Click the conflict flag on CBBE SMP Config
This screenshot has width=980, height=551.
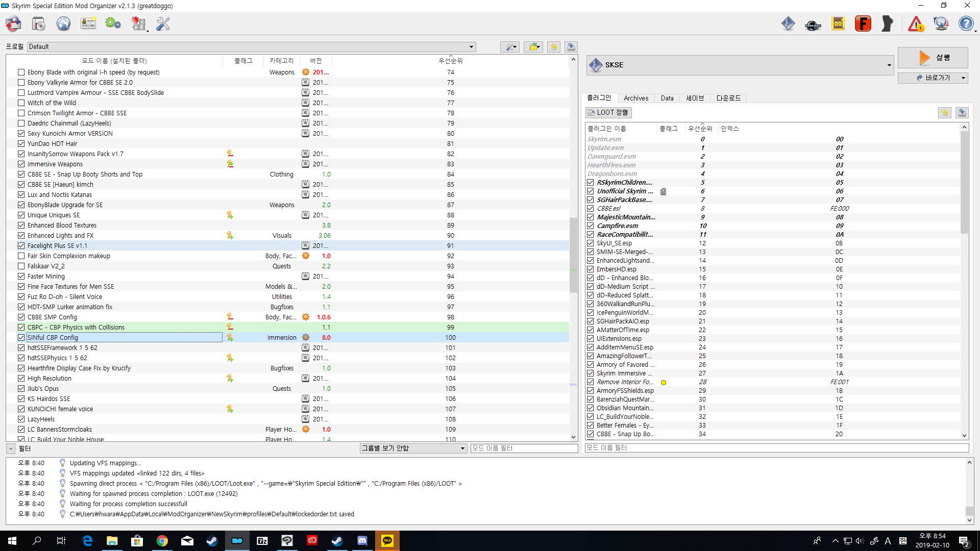230,317
